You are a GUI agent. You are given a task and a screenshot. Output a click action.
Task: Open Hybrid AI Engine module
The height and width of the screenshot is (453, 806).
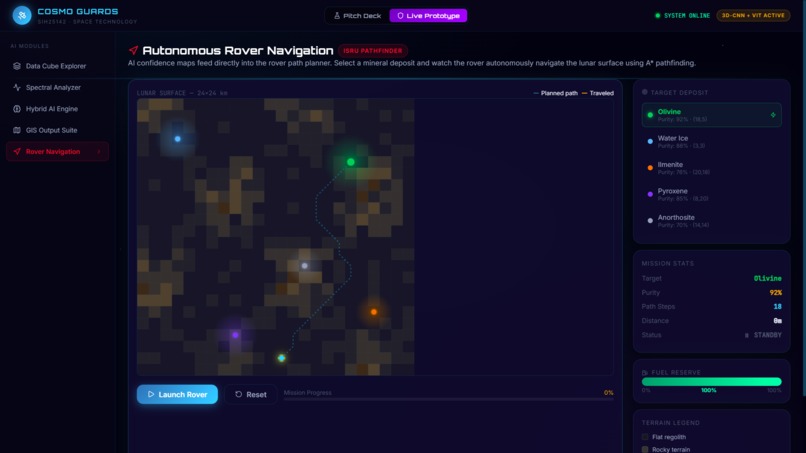[x=57, y=109]
